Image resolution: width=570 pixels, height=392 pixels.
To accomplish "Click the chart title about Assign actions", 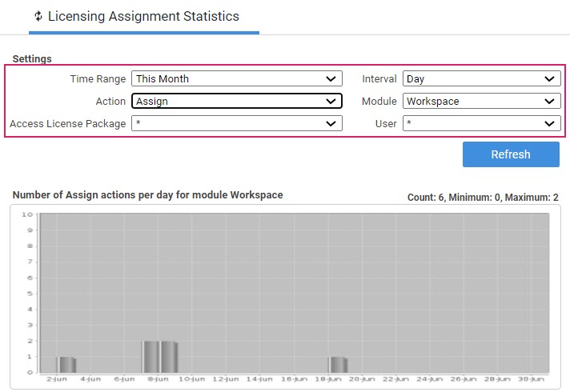I will [147, 195].
